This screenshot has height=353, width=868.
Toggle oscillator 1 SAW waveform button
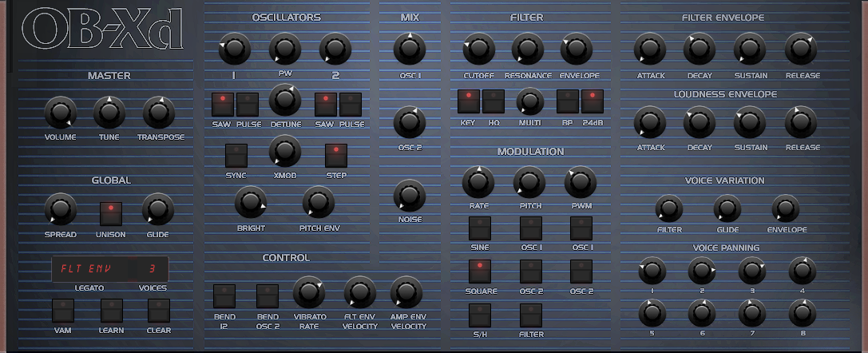(223, 105)
